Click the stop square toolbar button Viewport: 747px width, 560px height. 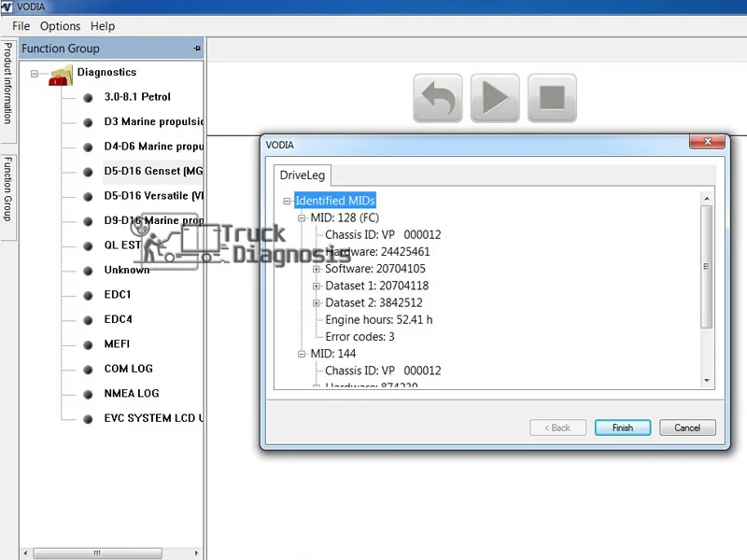coord(552,98)
